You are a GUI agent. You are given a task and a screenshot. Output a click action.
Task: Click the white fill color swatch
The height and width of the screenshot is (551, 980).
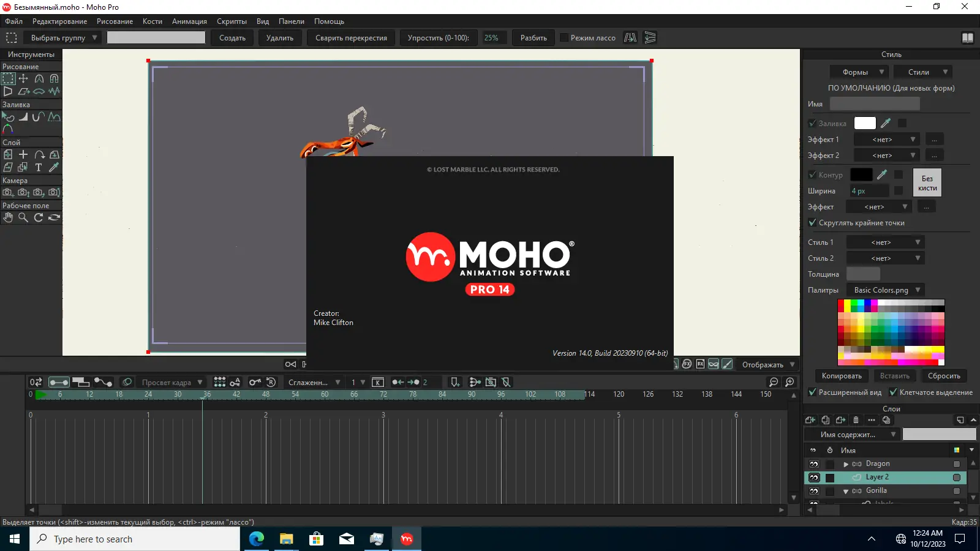[865, 123]
